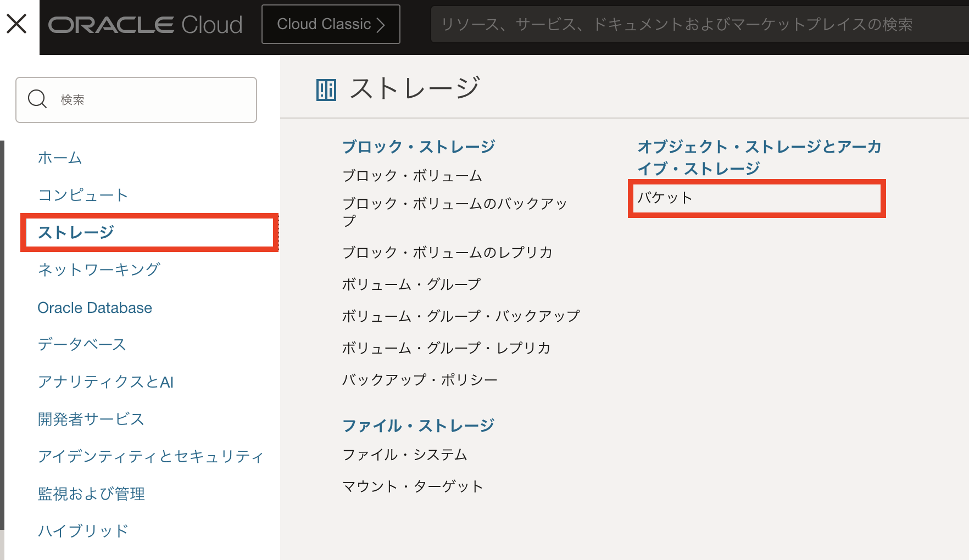The width and height of the screenshot is (969, 560).
Task: Select the ストレージ menu category
Action: [76, 232]
